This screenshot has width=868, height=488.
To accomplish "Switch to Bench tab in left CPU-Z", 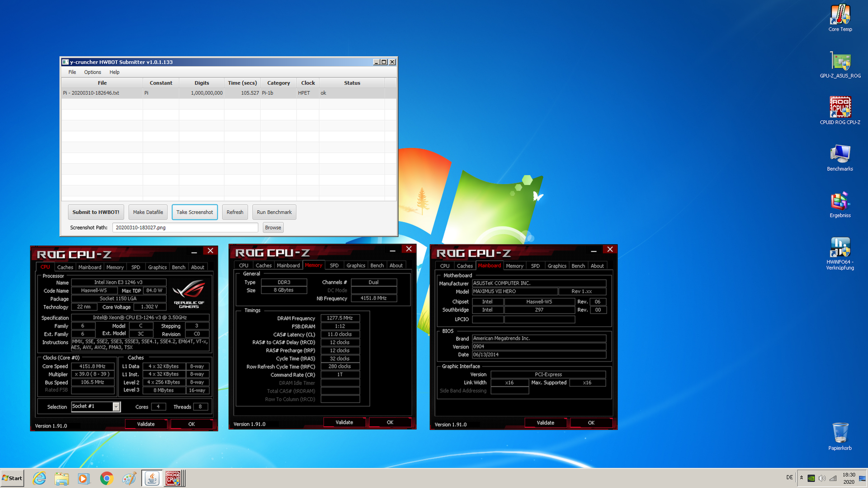I will (x=179, y=267).
